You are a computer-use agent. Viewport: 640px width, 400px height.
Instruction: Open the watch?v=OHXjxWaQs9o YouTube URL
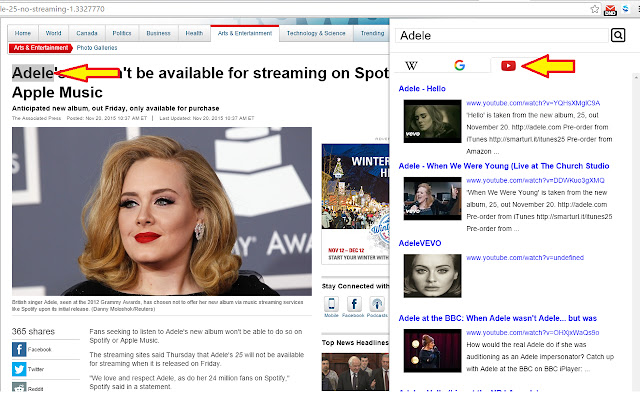coord(533,332)
